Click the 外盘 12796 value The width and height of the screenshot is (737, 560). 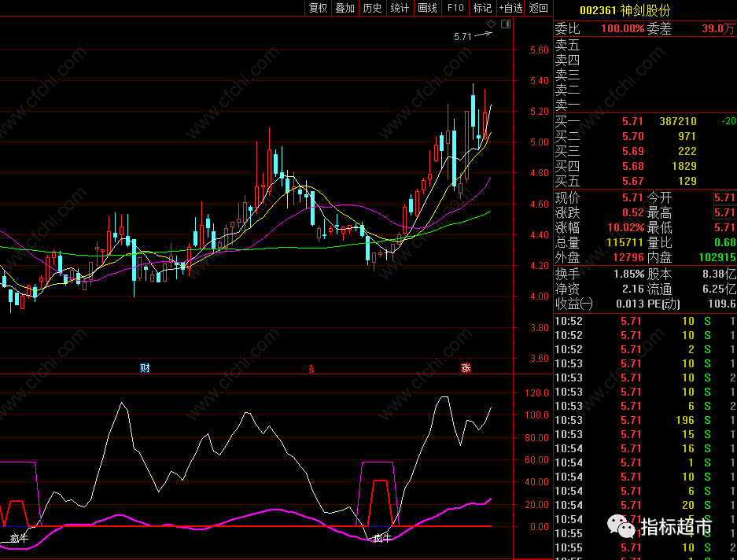point(628,258)
